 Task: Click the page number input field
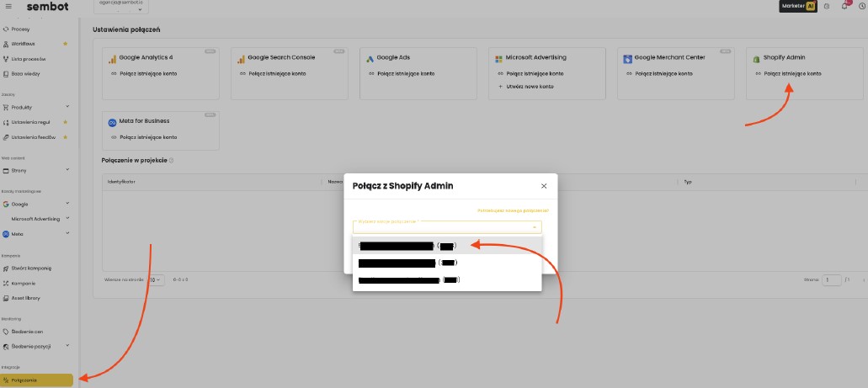[832, 280]
